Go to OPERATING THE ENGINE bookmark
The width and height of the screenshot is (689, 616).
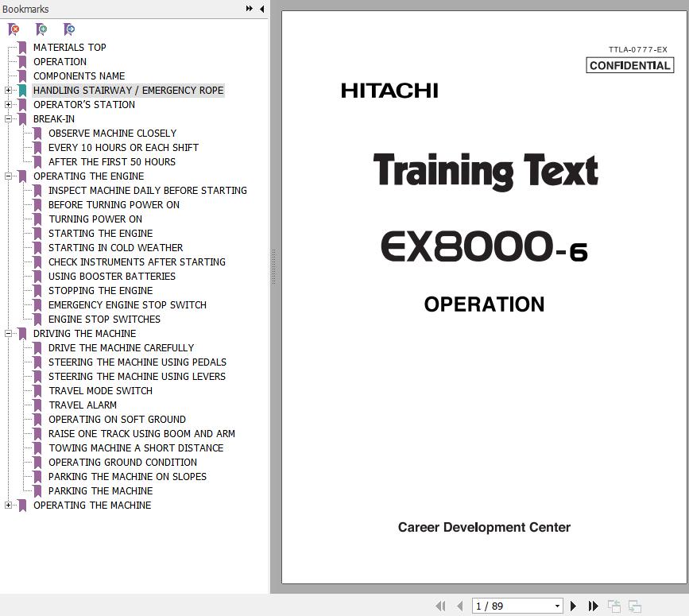pyautogui.click(x=89, y=176)
